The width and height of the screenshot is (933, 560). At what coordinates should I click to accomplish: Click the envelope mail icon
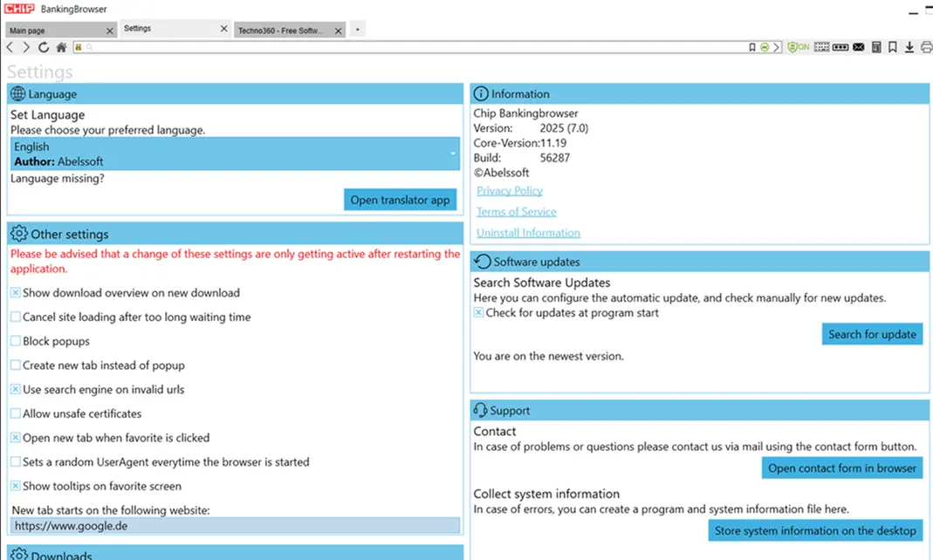(x=859, y=47)
